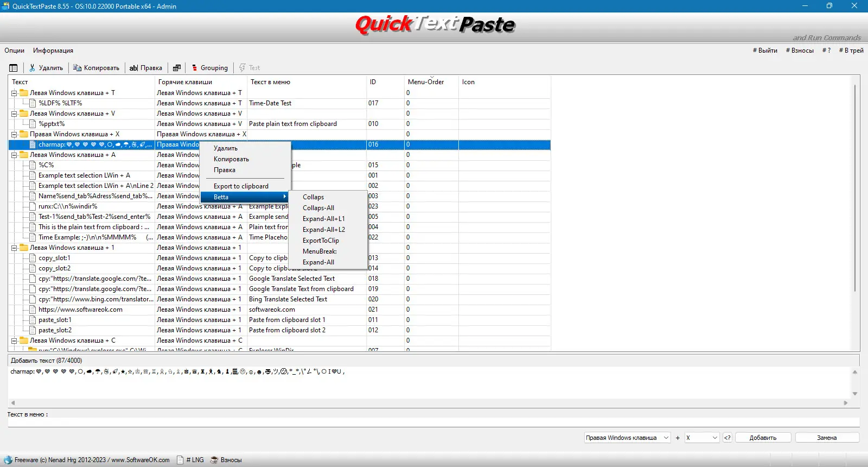Click the document icon of the charmap row
Image resolution: width=868 pixels, height=467 pixels.
click(33, 144)
